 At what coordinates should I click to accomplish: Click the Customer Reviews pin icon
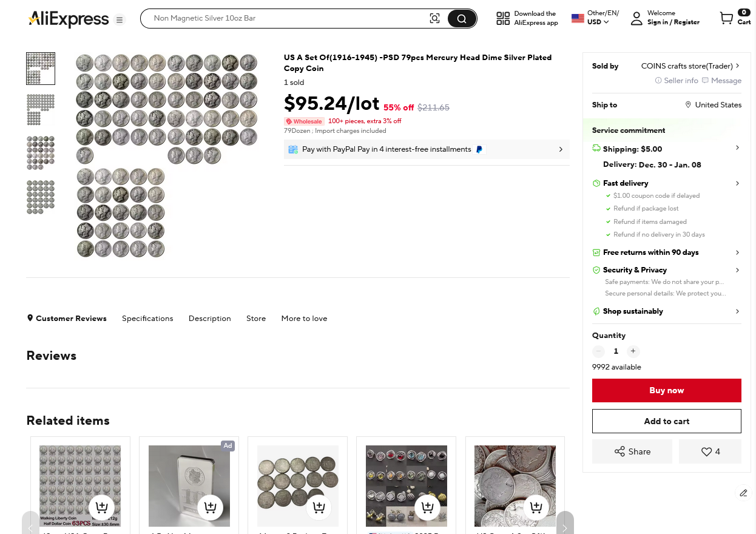click(30, 318)
